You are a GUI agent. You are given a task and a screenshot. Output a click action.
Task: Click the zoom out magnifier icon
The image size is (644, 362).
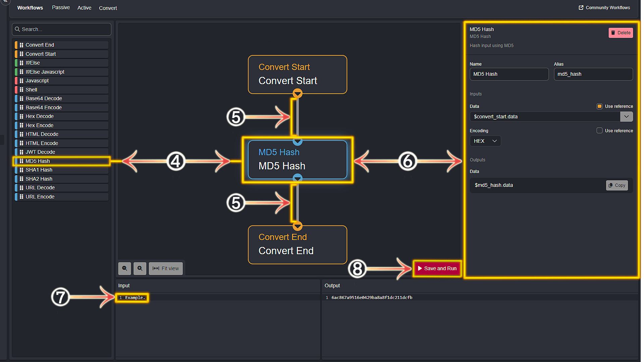124,268
